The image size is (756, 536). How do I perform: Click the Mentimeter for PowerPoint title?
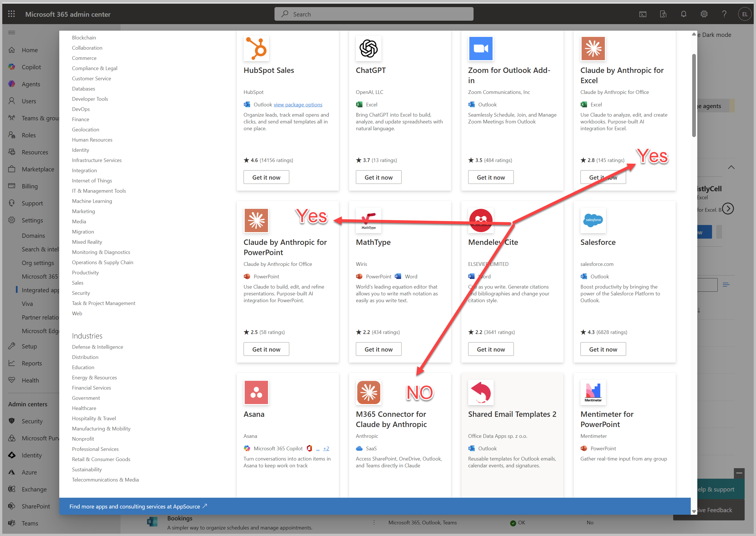(607, 419)
